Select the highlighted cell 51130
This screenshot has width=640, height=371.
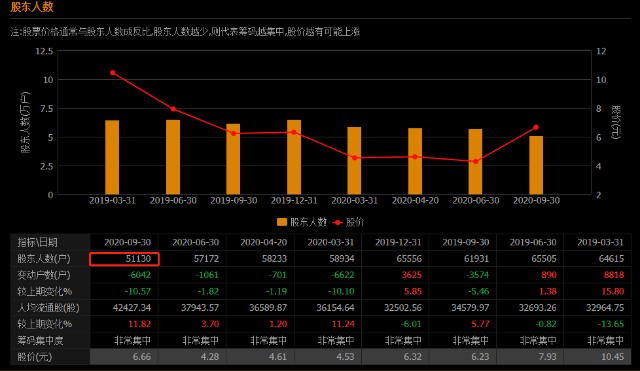click(124, 259)
